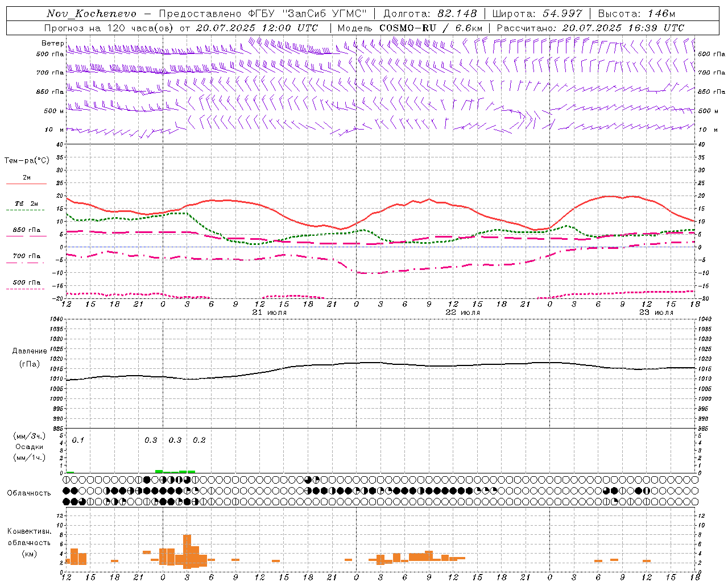Click the '2м' temperature legend entry
Screen dimensions: 728x582
(x=27, y=177)
